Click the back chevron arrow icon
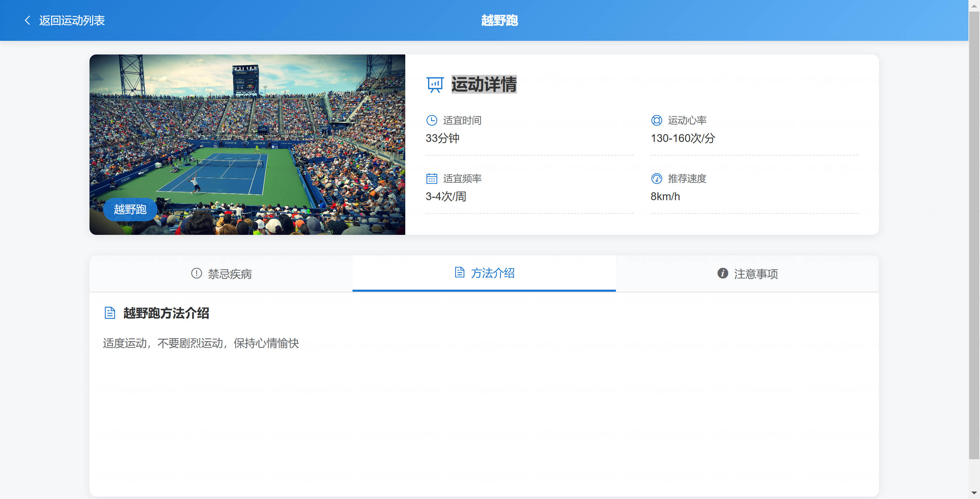The image size is (980, 499). [x=27, y=20]
